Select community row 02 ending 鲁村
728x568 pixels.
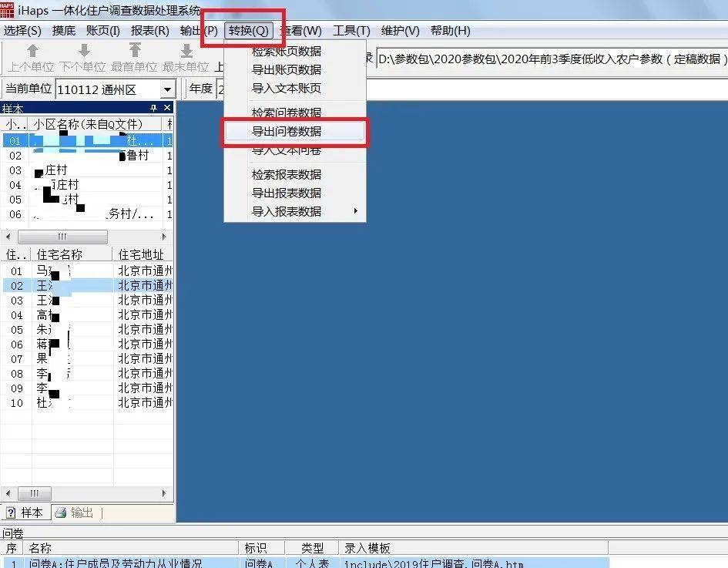pos(87,156)
